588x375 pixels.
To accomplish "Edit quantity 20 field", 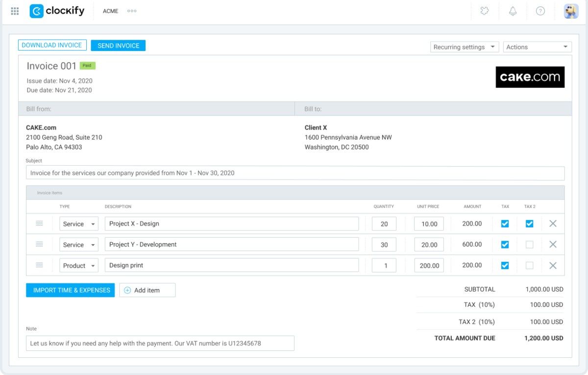I will (x=384, y=224).
